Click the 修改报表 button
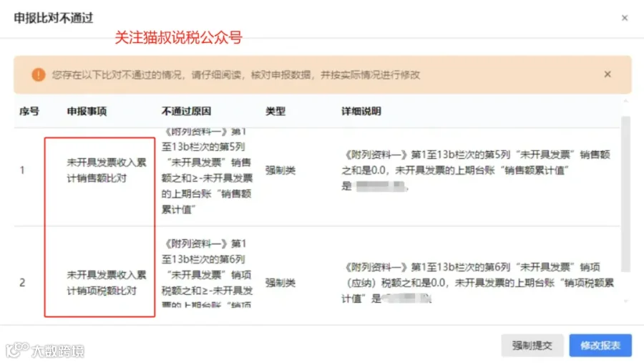The width and height of the screenshot is (644, 363). coord(600,345)
